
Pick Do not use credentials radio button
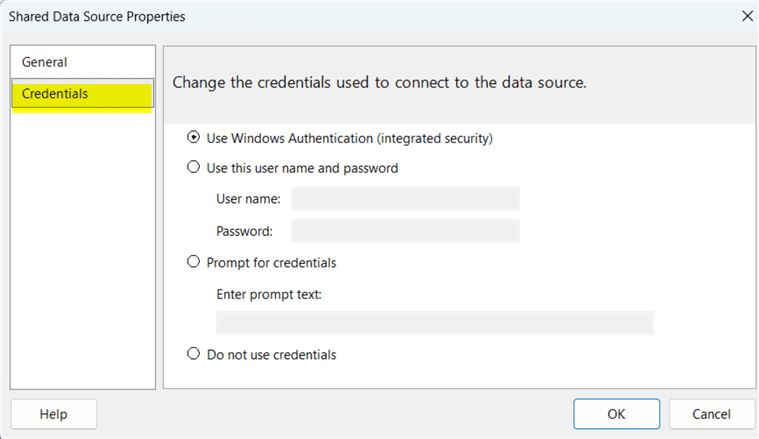click(194, 354)
